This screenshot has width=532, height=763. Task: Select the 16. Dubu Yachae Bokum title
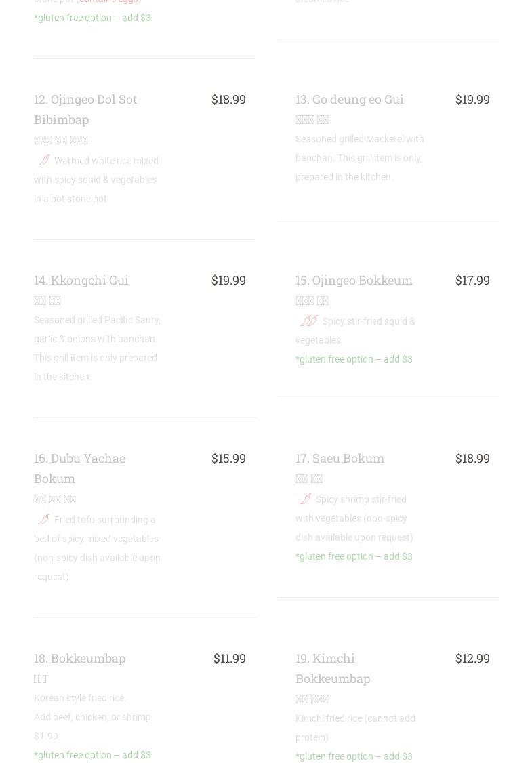[x=79, y=468]
